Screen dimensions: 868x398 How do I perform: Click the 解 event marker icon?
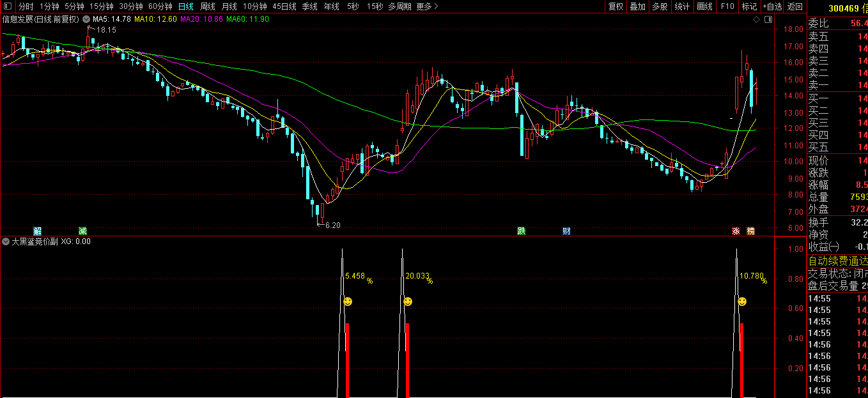point(38,231)
